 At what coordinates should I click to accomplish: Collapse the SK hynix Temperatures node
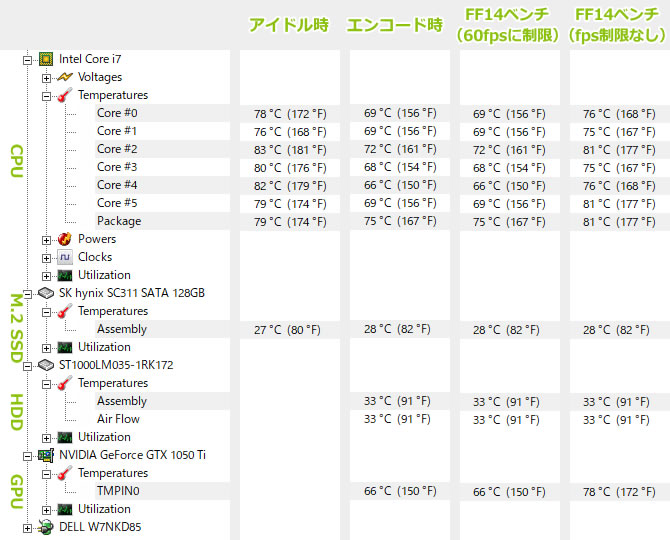[46, 312]
